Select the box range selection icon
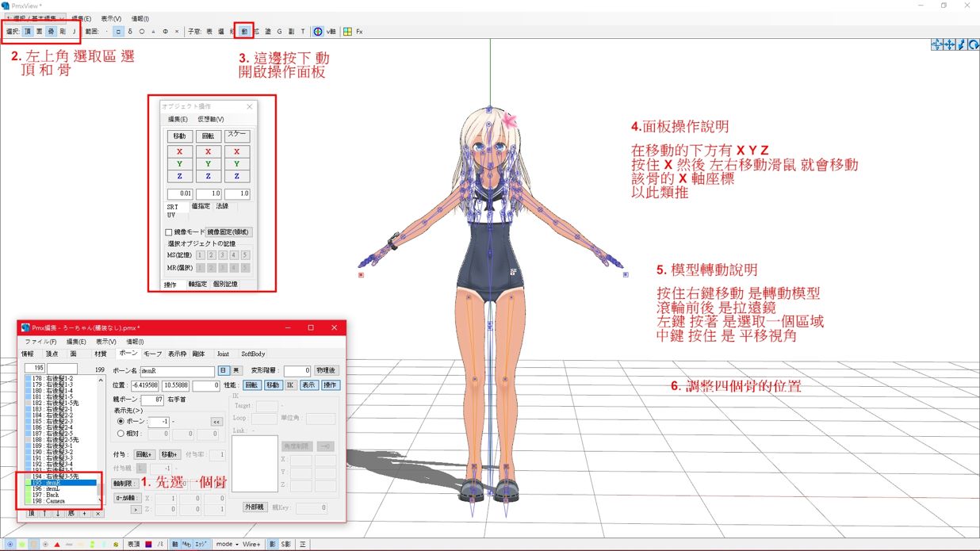Screen dimensions: 980x551 pyautogui.click(x=118, y=32)
